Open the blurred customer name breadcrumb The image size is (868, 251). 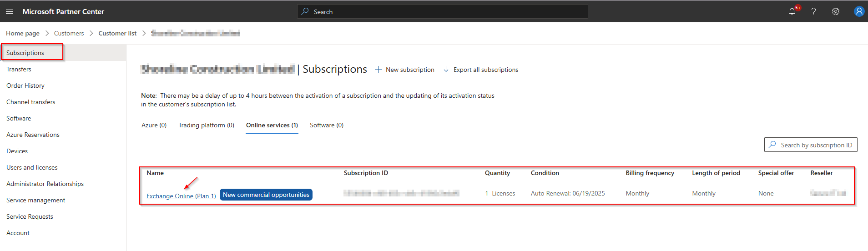[196, 33]
